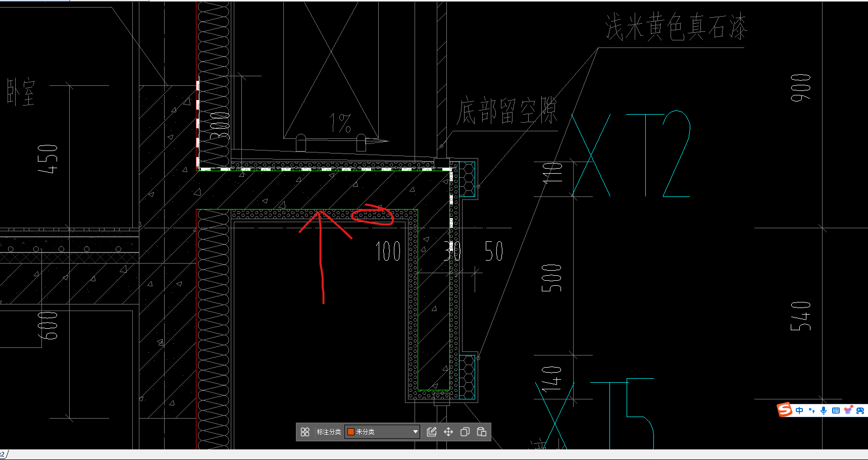Click the 110 dimension text
Viewport: 868px width, 460px height.
click(x=552, y=173)
